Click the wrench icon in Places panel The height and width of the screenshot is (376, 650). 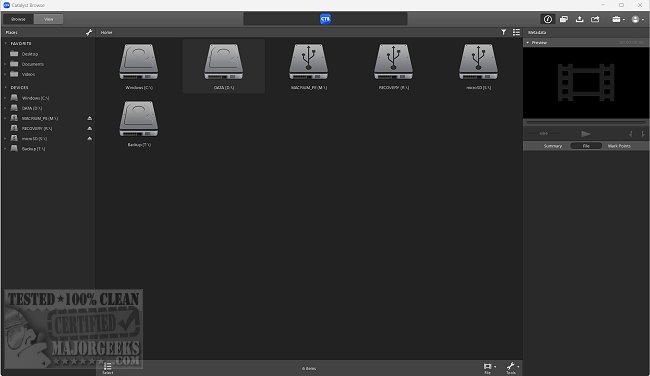point(89,32)
